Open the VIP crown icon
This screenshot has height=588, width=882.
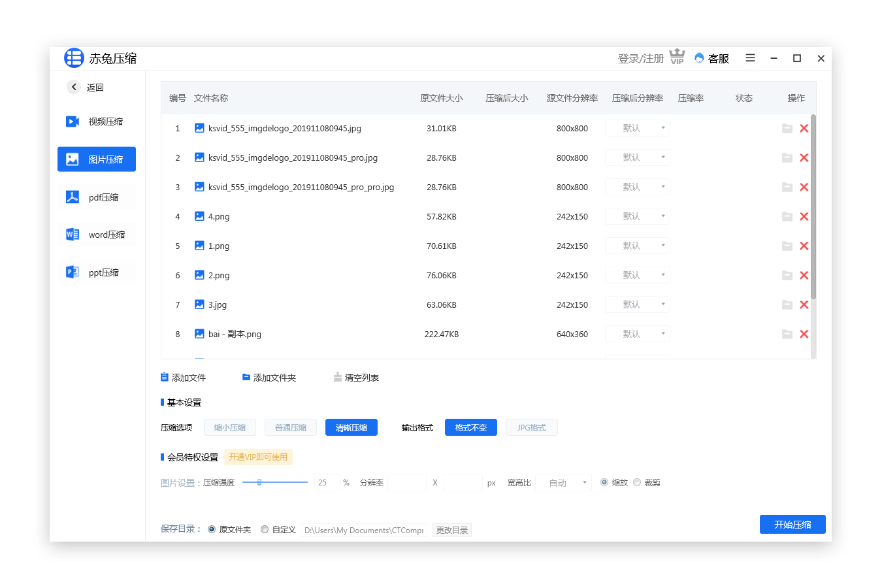(678, 57)
